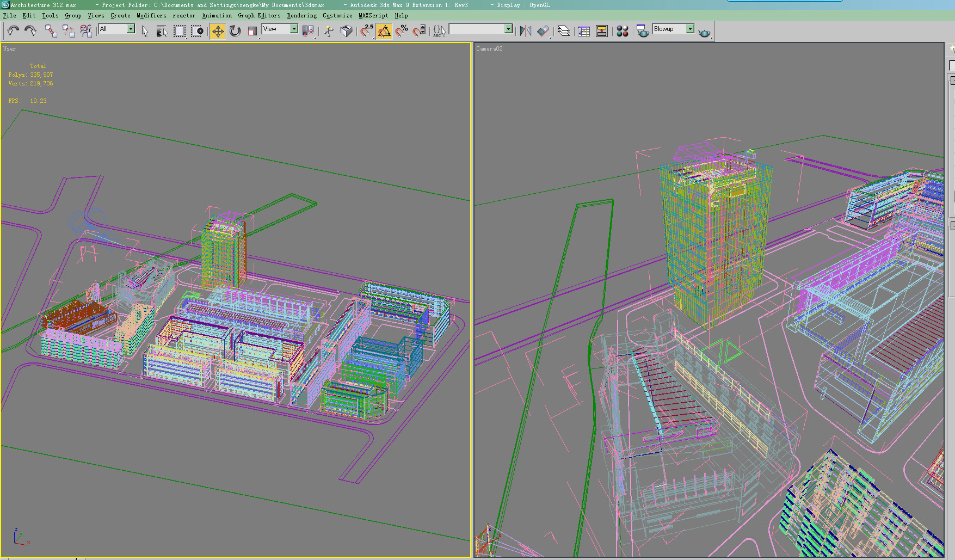This screenshot has width=955, height=560.
Task: Activate the Select and Rotate tool
Action: pyautogui.click(x=235, y=31)
